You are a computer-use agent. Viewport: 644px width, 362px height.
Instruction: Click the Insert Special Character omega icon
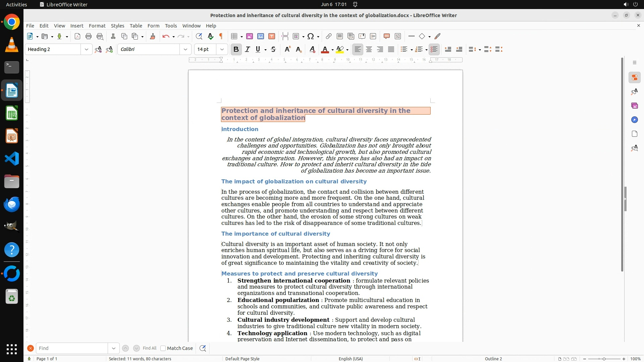click(x=311, y=37)
